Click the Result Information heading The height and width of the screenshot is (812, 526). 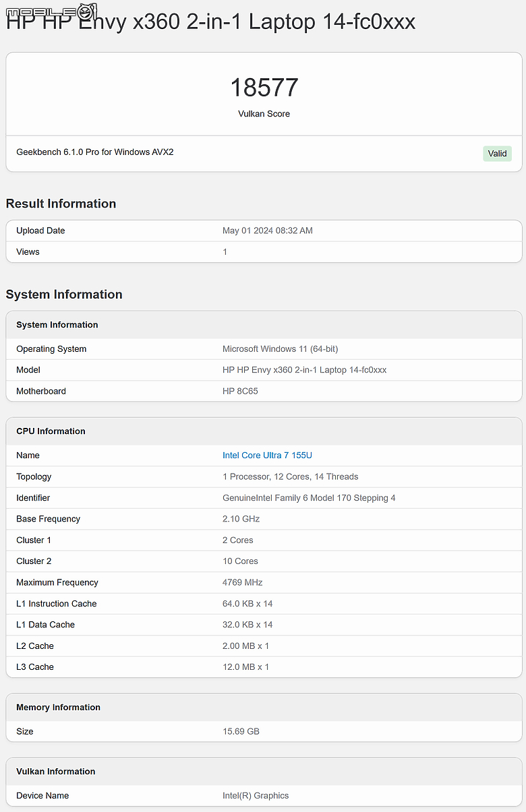pyautogui.click(x=61, y=204)
